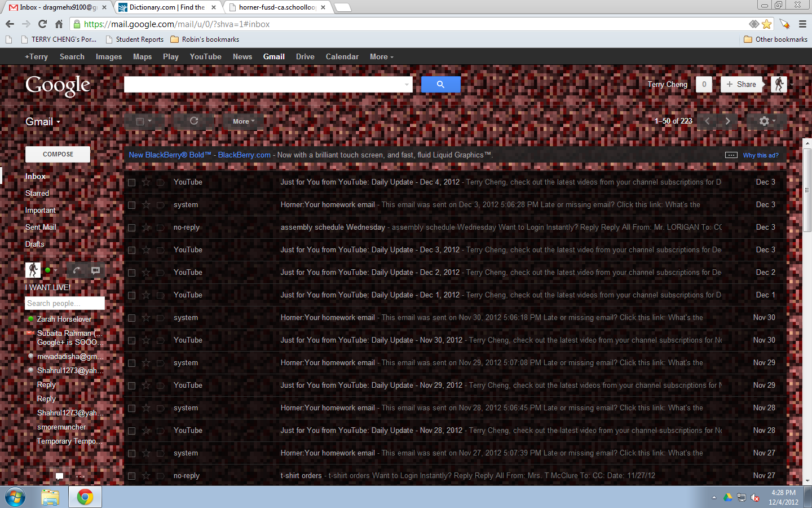Check the YouTube Dec 1 update checkbox
Image resolution: width=812 pixels, height=508 pixels.
click(x=131, y=295)
